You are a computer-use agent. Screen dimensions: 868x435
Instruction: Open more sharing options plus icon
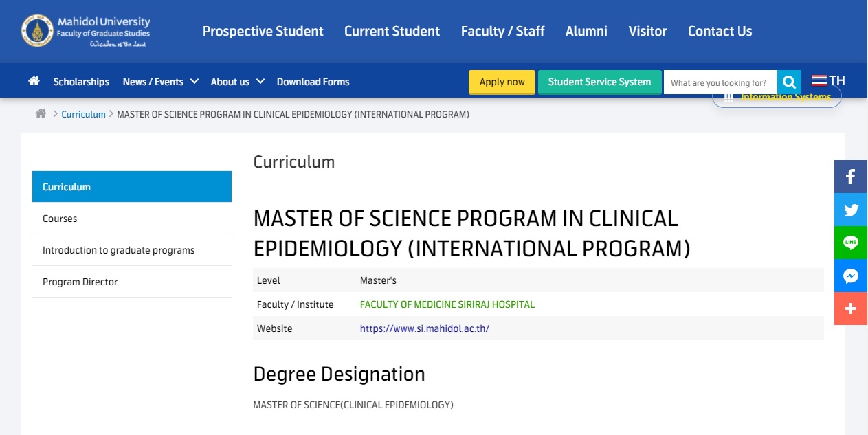tap(850, 309)
